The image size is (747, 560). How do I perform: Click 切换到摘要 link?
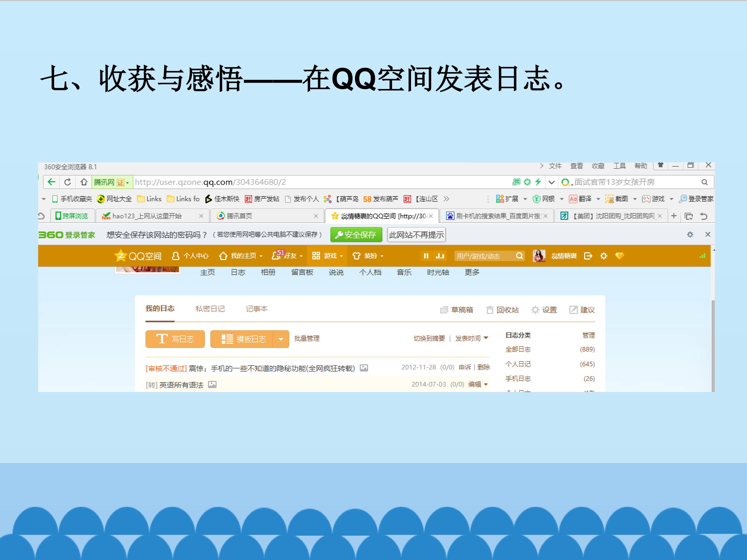point(429,339)
